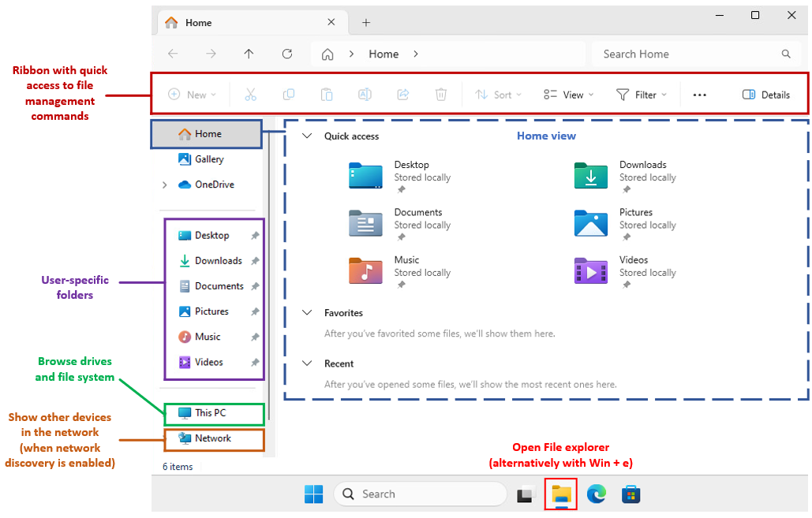Screen dimensions: 812x518
Task: Launch Microsoft Edge from the taskbar
Action: 597,494
